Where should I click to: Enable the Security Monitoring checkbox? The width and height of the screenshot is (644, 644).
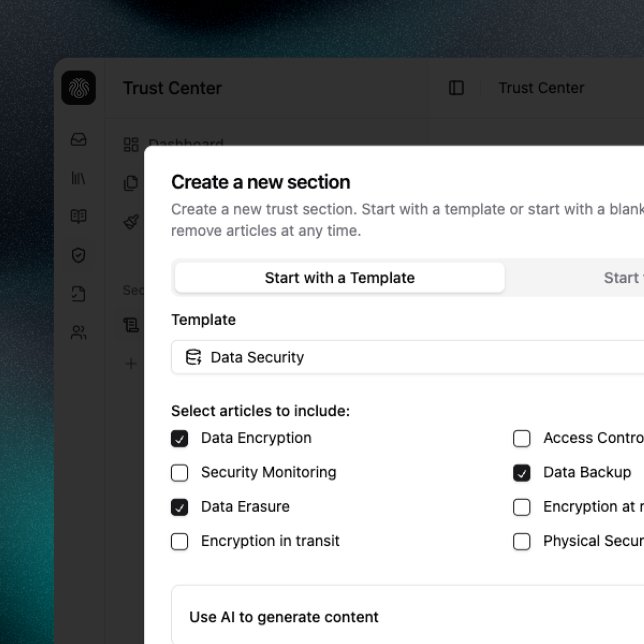[x=180, y=473]
